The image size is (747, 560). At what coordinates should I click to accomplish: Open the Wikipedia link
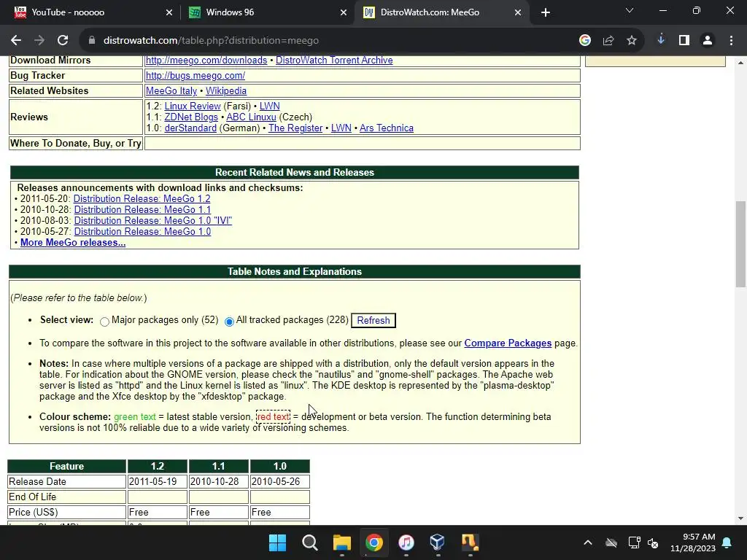[x=226, y=91]
